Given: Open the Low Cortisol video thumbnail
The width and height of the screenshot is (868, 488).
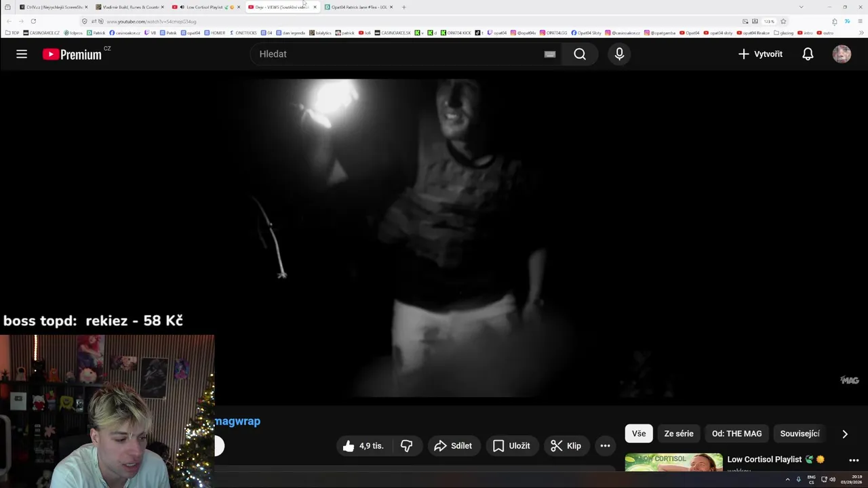Looking at the screenshot, I should click(x=673, y=463).
